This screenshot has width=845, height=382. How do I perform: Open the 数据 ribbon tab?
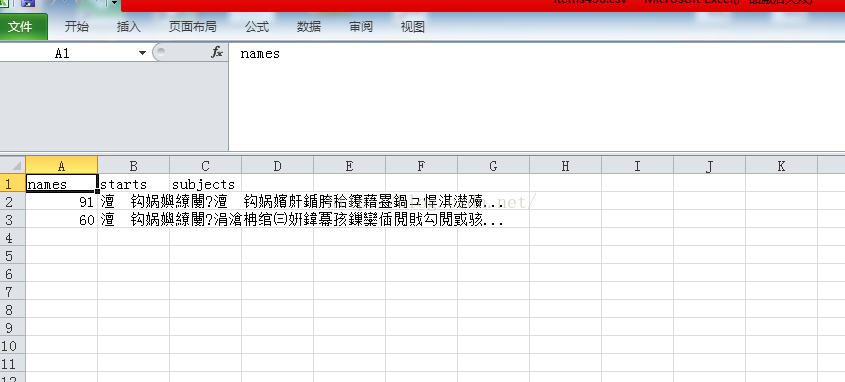[x=309, y=26]
